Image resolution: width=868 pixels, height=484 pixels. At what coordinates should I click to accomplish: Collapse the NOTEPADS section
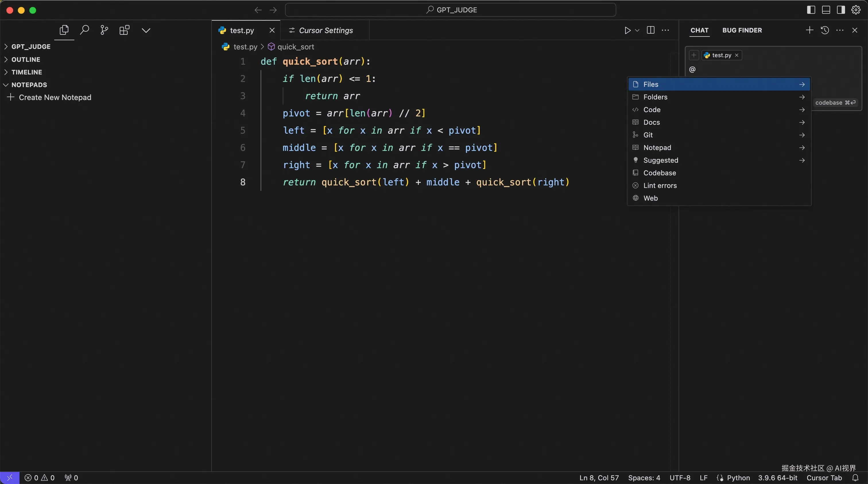click(x=29, y=85)
